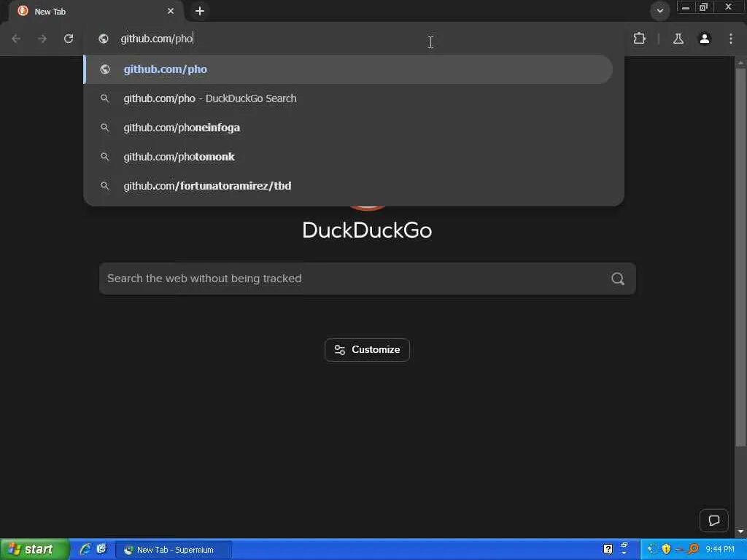Choose the github.com/pho URL suggestion

tap(348, 69)
